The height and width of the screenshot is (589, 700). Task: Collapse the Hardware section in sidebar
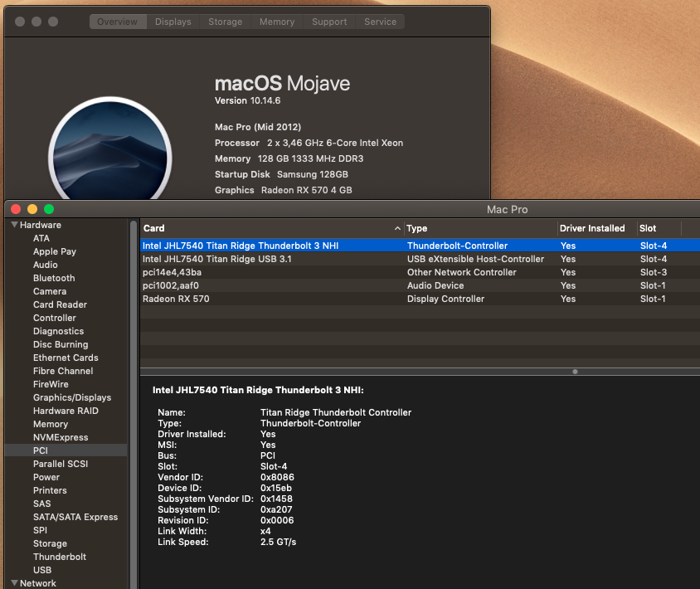(x=14, y=225)
